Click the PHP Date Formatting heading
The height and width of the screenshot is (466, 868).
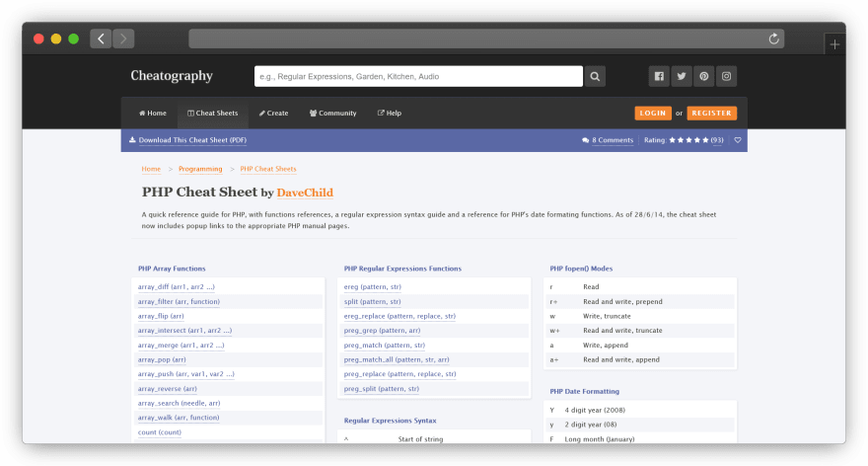[585, 391]
